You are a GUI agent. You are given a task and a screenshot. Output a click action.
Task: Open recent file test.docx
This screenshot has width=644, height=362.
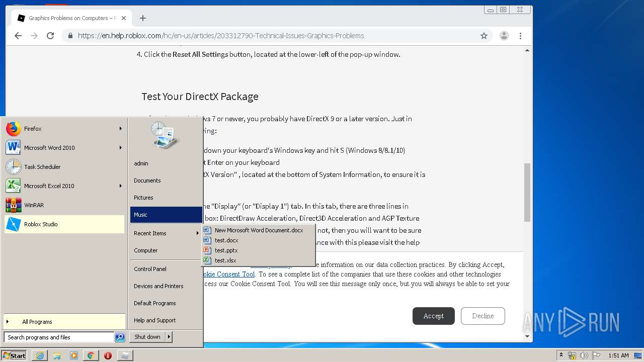click(x=258, y=240)
